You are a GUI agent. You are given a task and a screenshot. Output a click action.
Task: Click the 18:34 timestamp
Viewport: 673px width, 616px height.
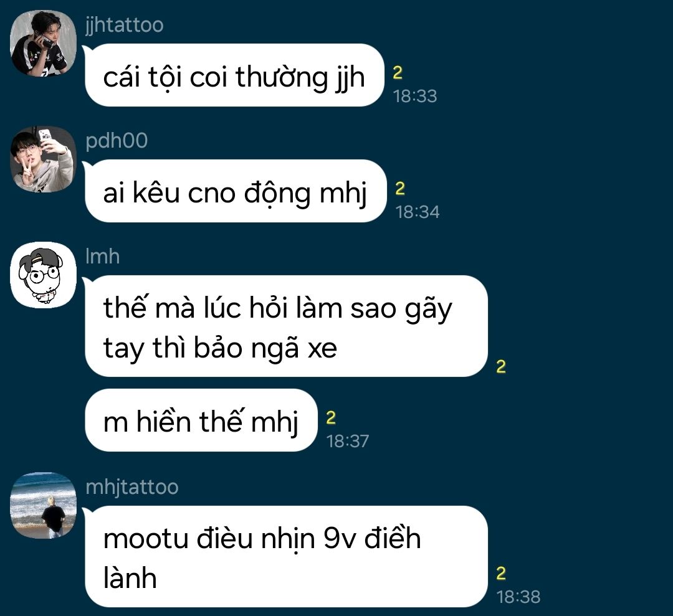[x=417, y=212]
